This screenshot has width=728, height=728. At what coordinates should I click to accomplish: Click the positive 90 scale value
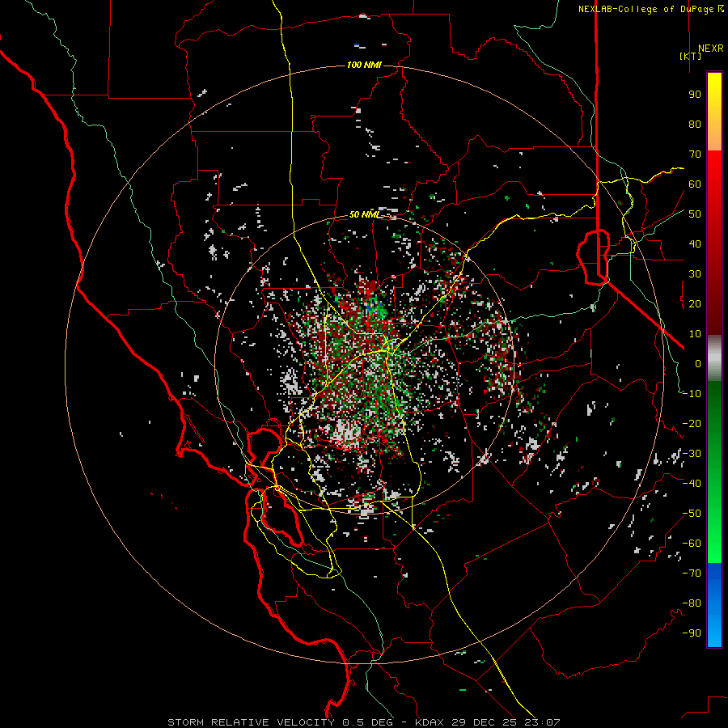[x=695, y=95]
